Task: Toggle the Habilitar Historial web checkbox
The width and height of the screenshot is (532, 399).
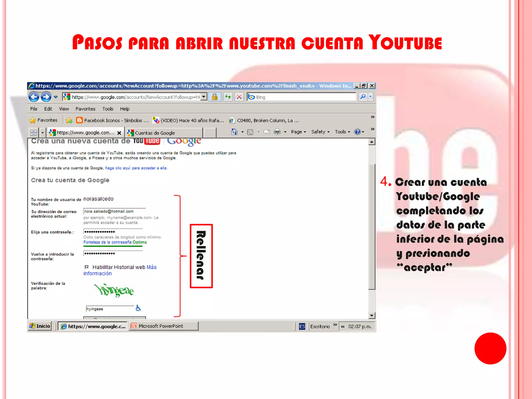Action: pos(87,267)
